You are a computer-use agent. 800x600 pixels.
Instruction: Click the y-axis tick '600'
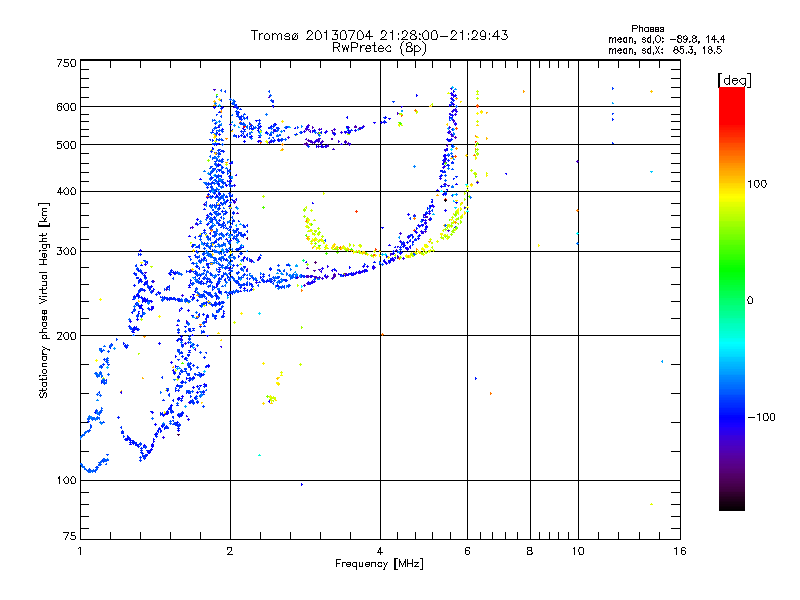(66, 107)
